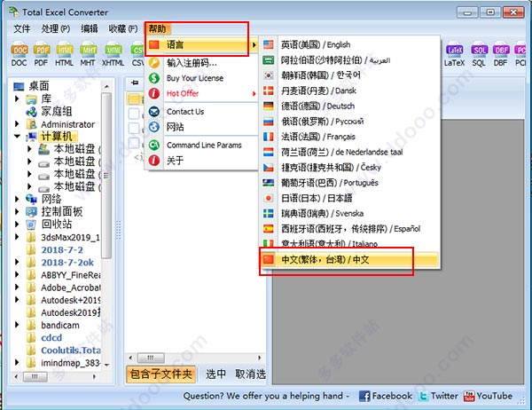Select the 桌面 tree item
The image size is (532, 410).
coord(39,86)
